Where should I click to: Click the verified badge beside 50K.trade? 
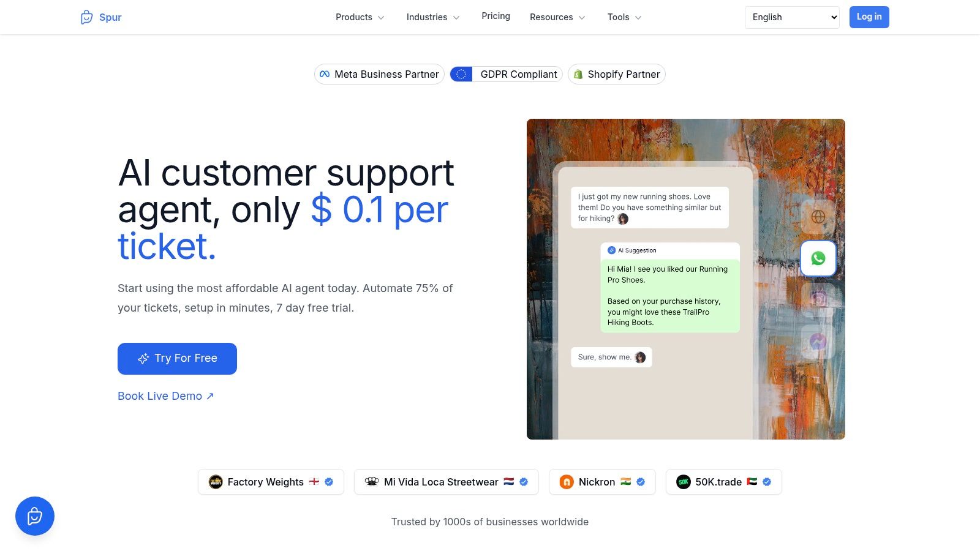(767, 482)
